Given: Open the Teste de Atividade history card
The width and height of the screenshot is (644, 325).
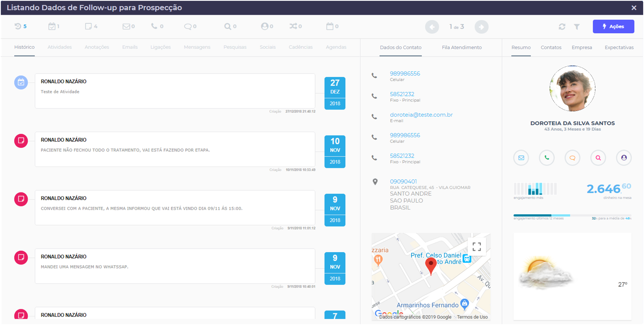Looking at the screenshot, I should pyautogui.click(x=175, y=91).
